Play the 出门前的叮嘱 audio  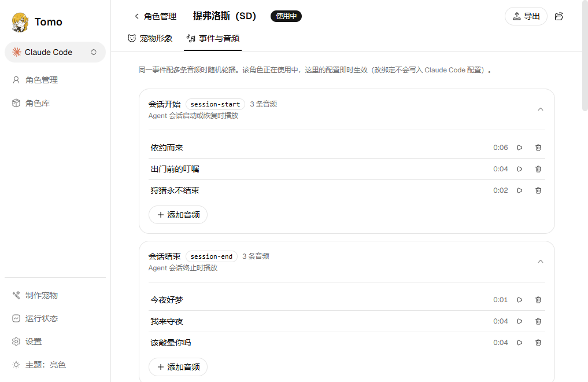pyautogui.click(x=520, y=169)
